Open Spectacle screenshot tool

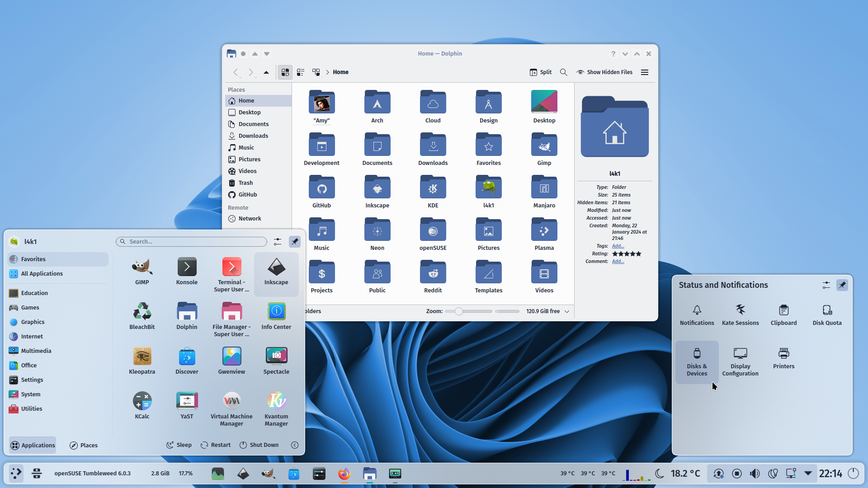tap(276, 361)
